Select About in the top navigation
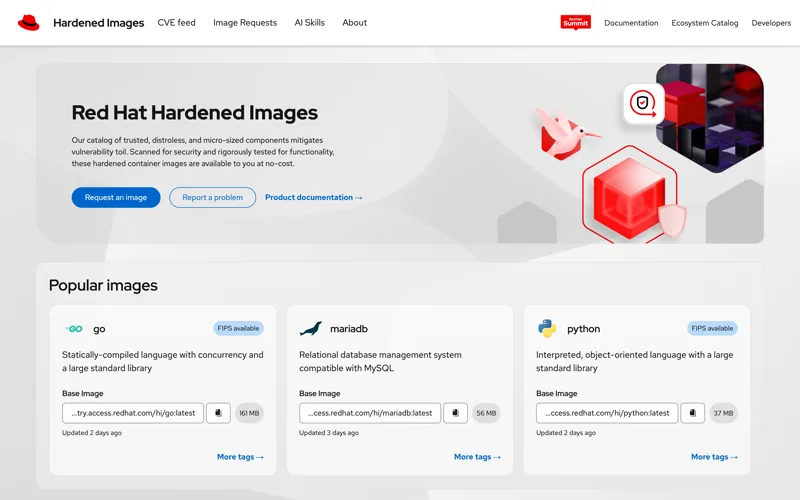 coord(355,22)
